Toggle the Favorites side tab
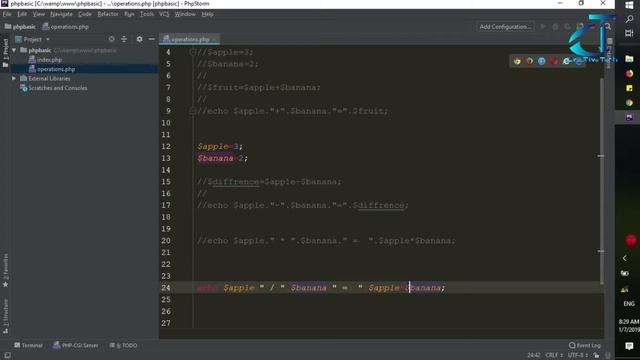This screenshot has width=640, height=360. tap(5, 270)
